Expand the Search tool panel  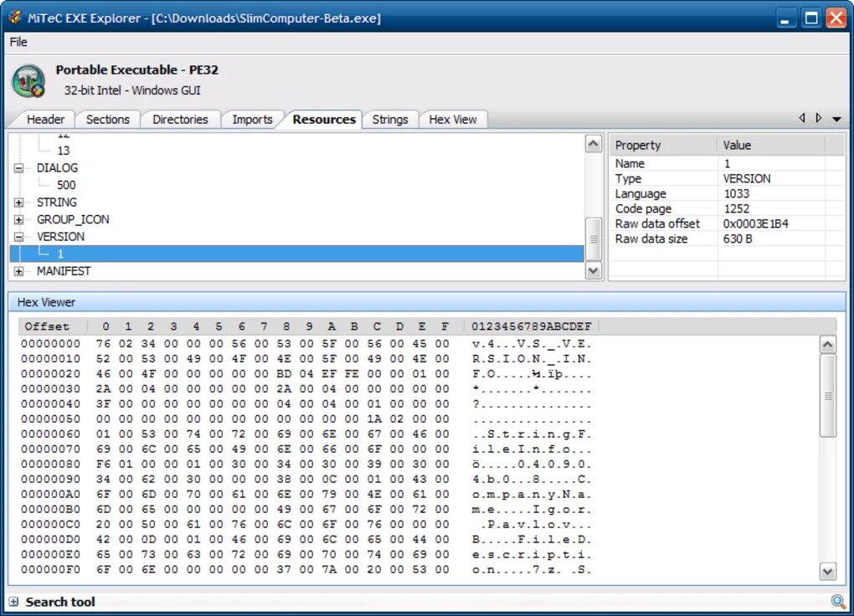(13, 602)
